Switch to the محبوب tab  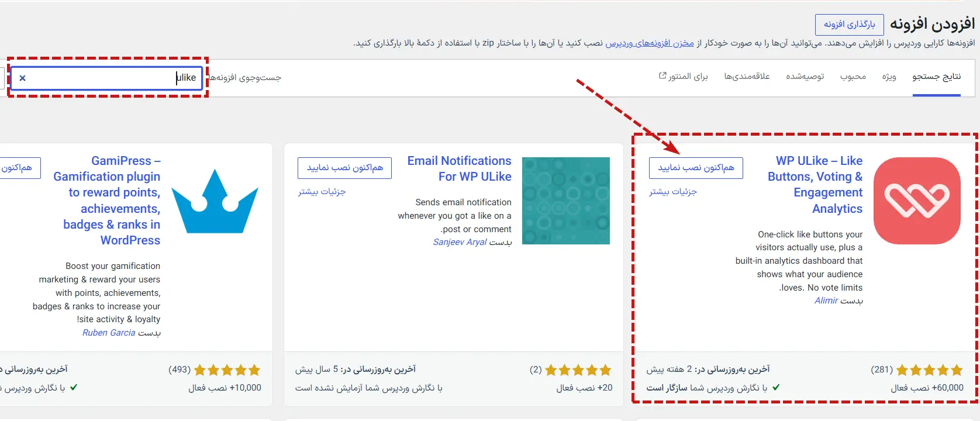[x=853, y=77]
